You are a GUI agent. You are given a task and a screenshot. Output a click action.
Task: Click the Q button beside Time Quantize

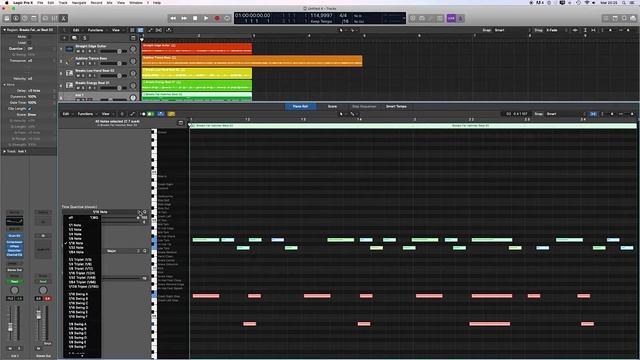[144, 212]
